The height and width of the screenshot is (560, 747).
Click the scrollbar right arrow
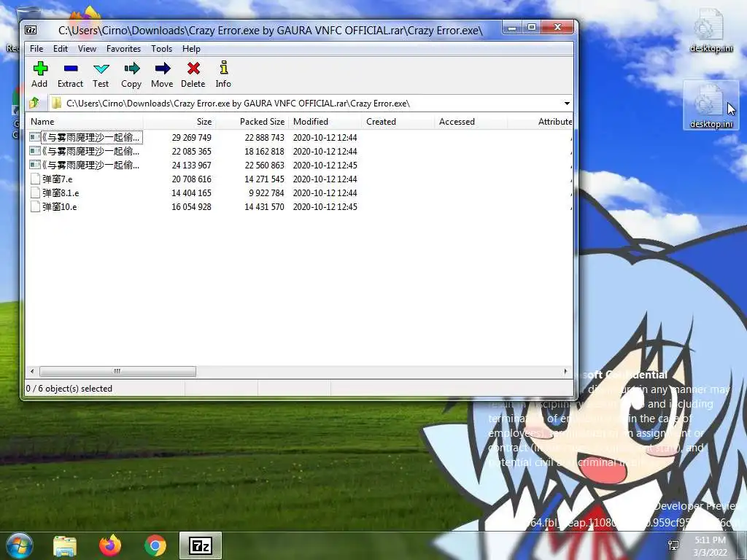(x=565, y=371)
